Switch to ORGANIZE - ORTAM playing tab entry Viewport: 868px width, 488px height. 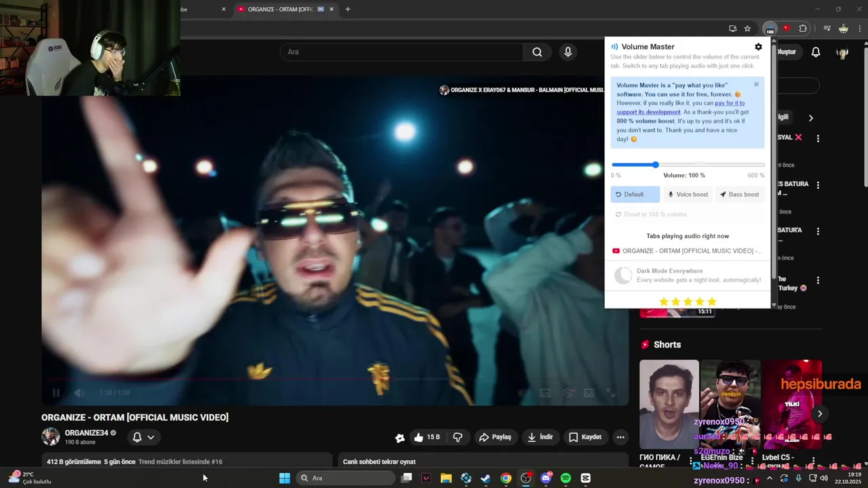[x=688, y=251]
